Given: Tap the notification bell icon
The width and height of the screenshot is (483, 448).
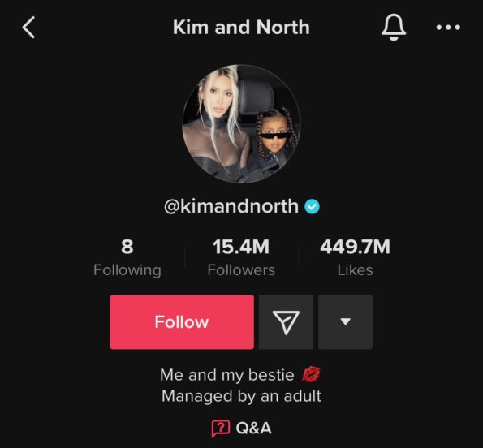Looking at the screenshot, I should pyautogui.click(x=394, y=27).
